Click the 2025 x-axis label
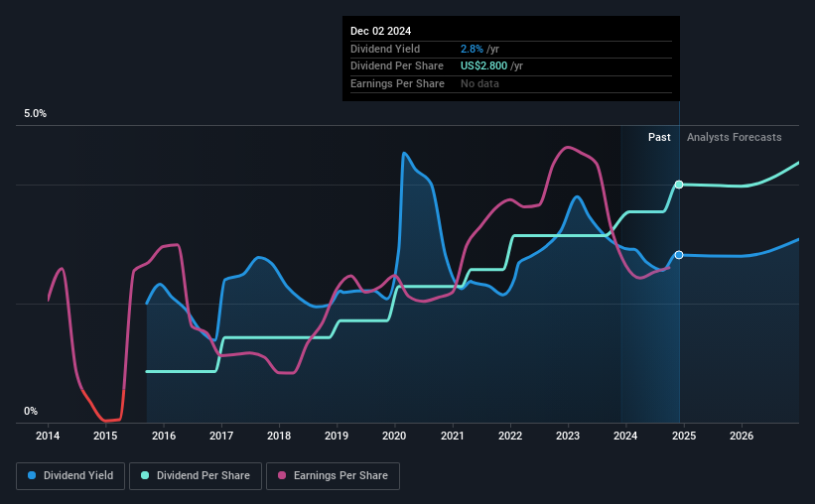 click(684, 436)
